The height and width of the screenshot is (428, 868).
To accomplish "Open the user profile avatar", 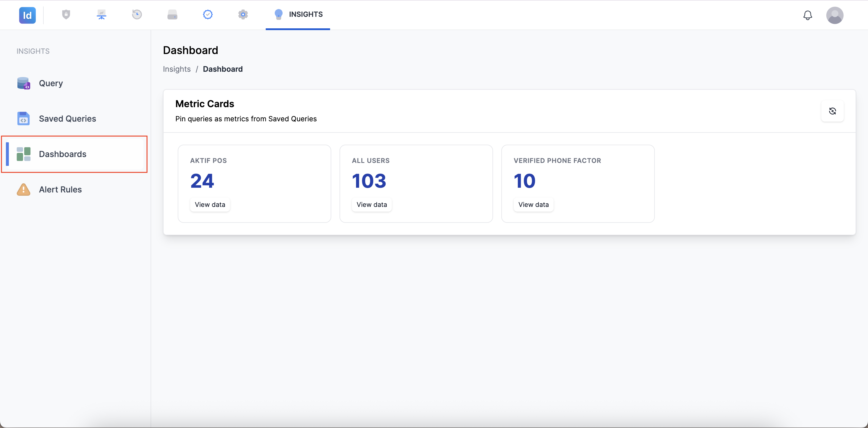I will click(835, 15).
